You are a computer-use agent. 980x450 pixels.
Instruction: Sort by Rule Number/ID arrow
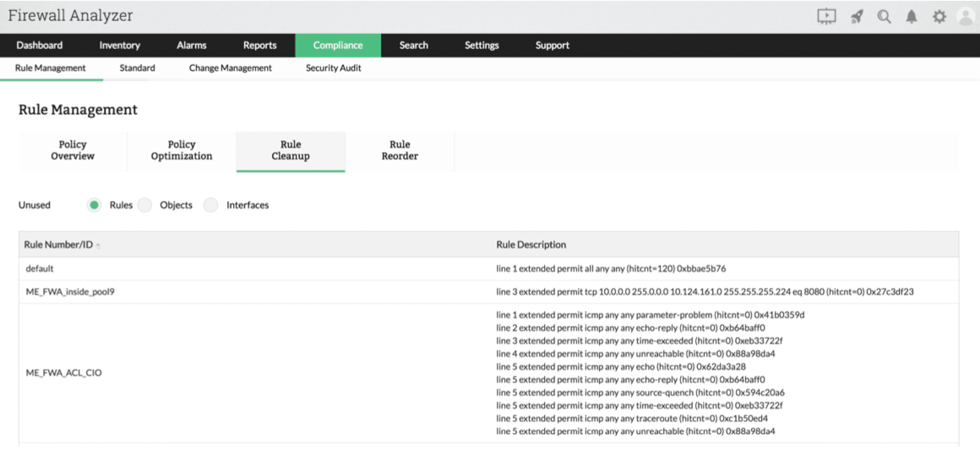(x=98, y=245)
